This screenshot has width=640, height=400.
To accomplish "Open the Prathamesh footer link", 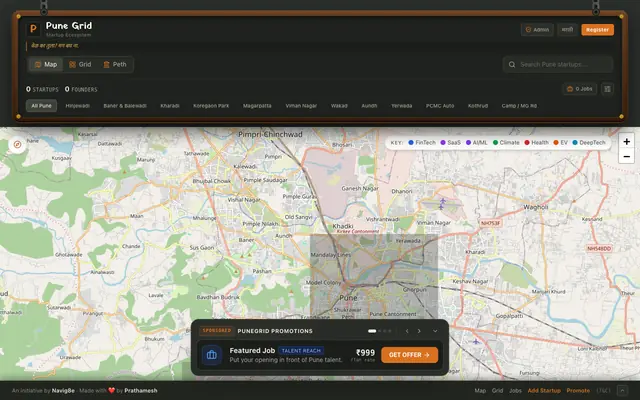I will [141, 391].
